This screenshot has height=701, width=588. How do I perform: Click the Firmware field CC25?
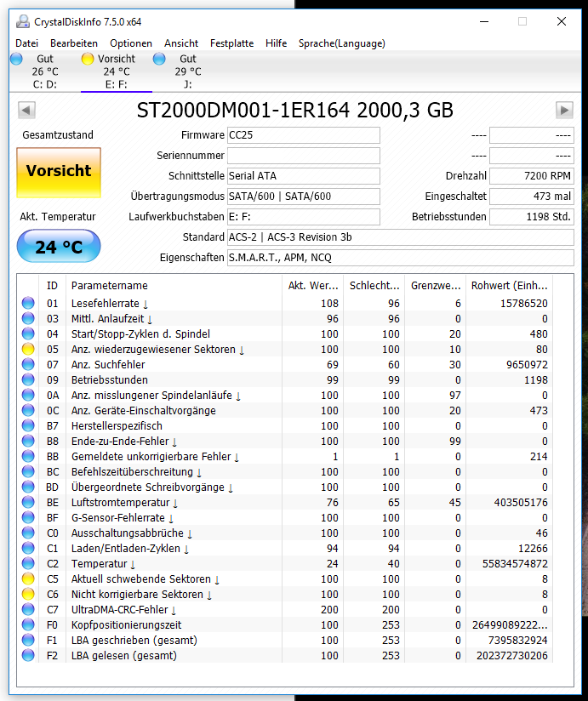click(x=304, y=135)
